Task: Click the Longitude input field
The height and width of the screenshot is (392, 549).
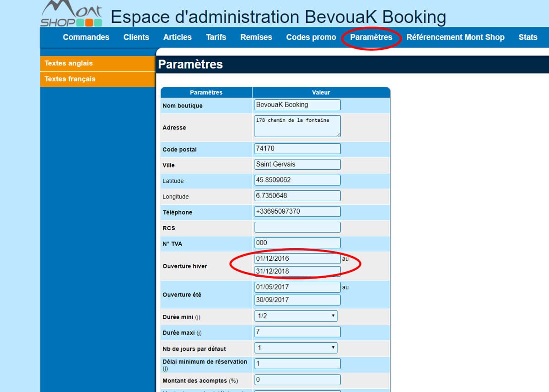Action: point(297,196)
